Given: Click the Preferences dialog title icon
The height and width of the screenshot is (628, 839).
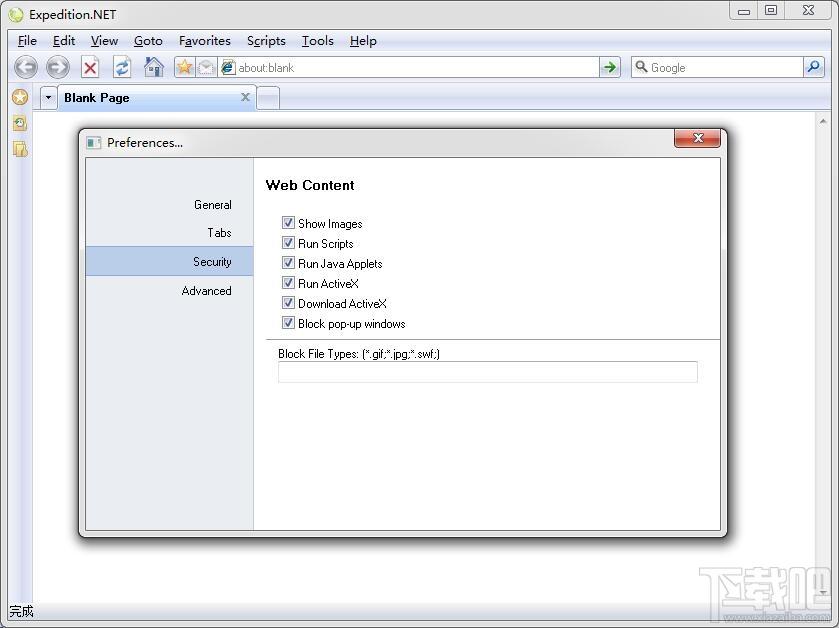Looking at the screenshot, I should click(x=94, y=143).
